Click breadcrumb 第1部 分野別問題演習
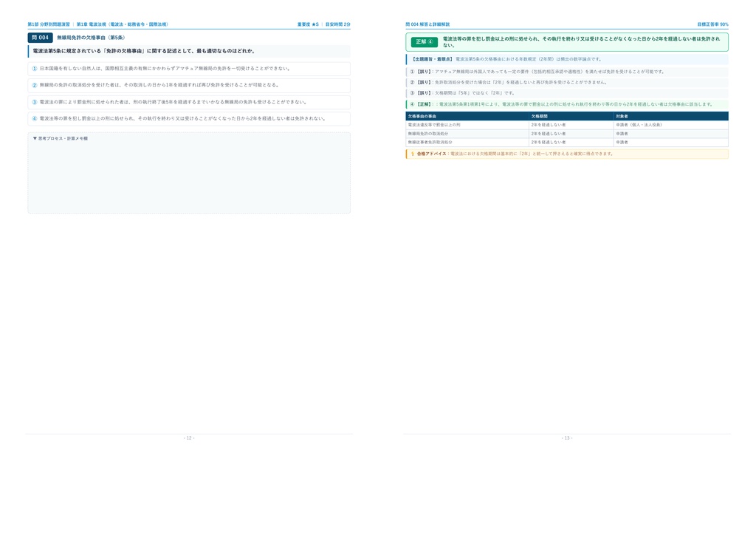756x535 pixels. click(x=49, y=24)
